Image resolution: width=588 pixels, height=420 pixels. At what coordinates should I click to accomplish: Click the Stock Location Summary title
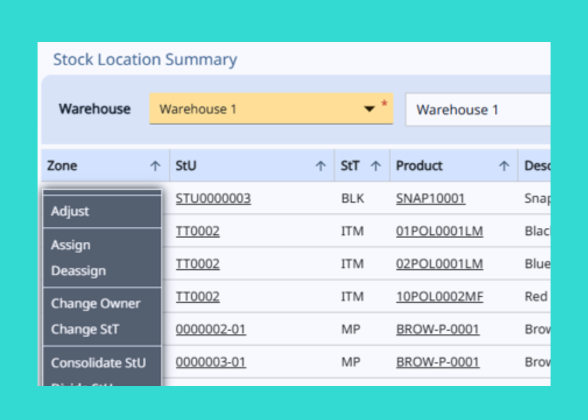pyautogui.click(x=145, y=60)
